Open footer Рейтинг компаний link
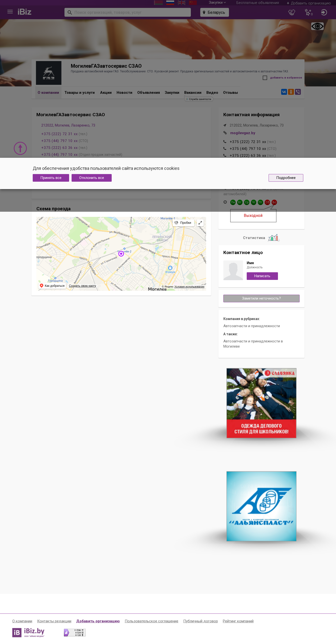This screenshot has width=336, height=644. [x=238, y=621]
